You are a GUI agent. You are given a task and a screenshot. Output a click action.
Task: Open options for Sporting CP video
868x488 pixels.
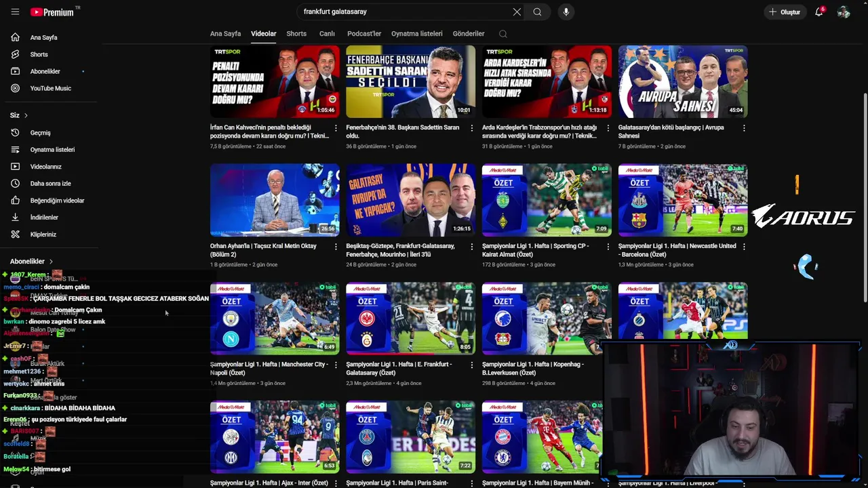[608, 247]
